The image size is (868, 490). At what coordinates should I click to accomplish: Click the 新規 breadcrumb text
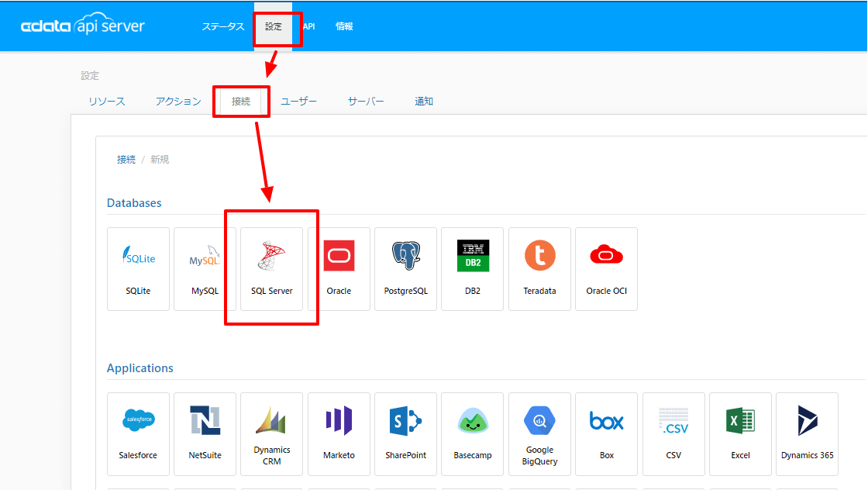pyautogui.click(x=160, y=160)
